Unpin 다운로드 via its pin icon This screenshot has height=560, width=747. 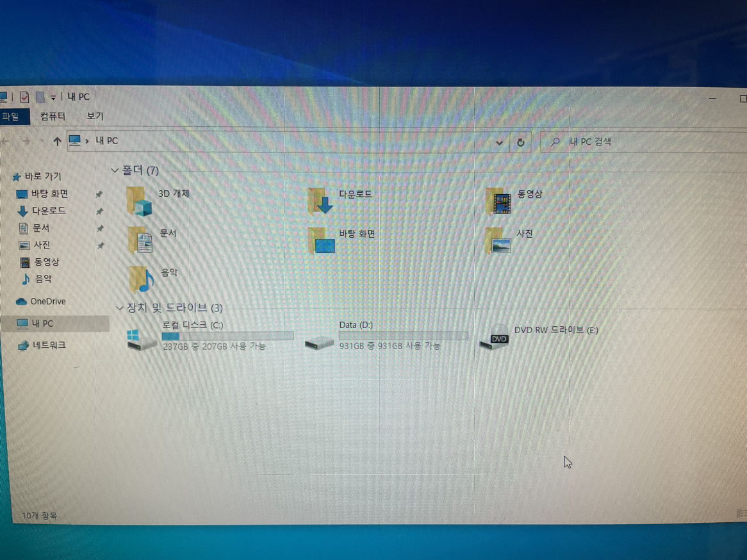click(x=99, y=211)
